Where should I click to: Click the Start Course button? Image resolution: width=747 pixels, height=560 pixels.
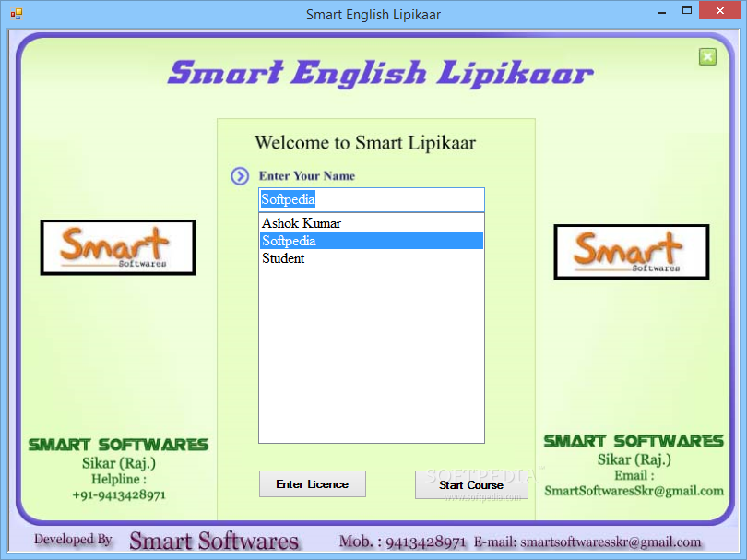point(471,485)
